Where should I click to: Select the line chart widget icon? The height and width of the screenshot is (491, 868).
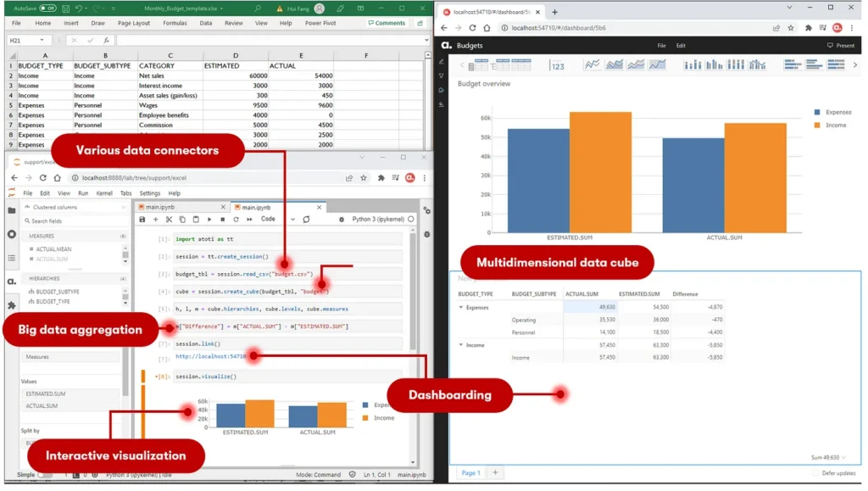pos(592,64)
